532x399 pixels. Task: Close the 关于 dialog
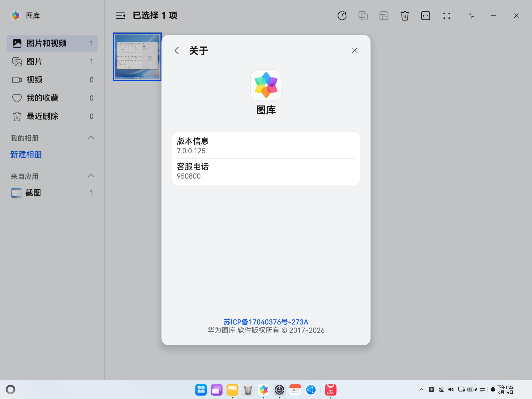[355, 51]
